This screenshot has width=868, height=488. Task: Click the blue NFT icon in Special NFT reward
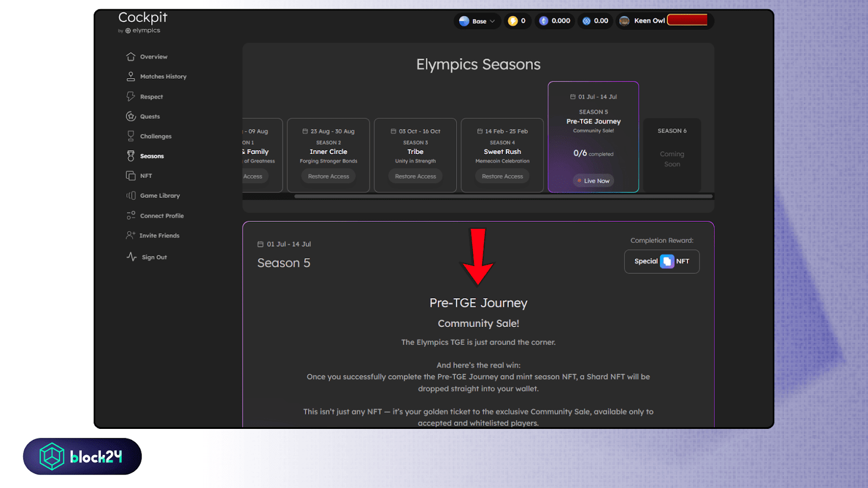tap(667, 261)
